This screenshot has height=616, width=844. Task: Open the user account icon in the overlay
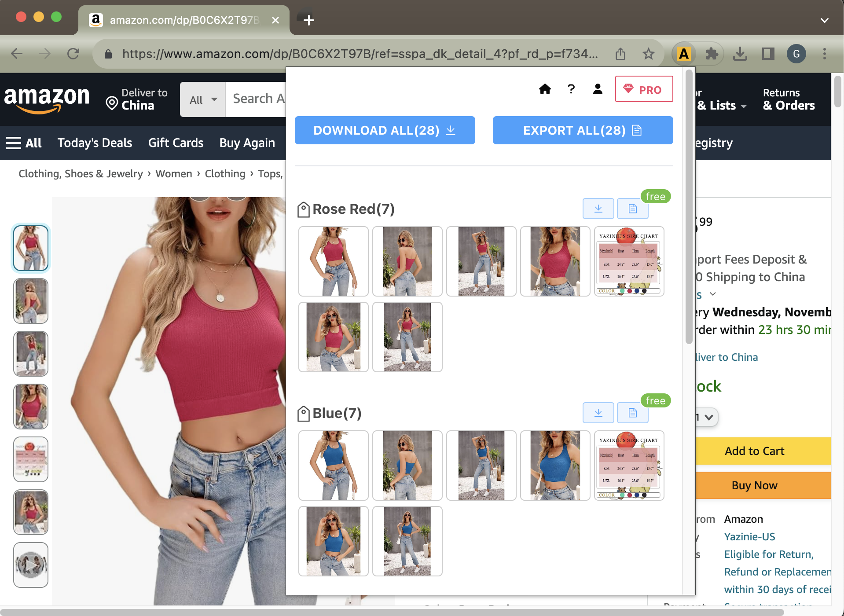tap(597, 89)
